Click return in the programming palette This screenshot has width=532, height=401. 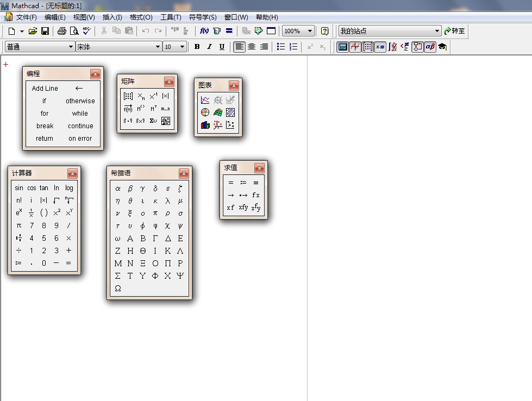45,139
